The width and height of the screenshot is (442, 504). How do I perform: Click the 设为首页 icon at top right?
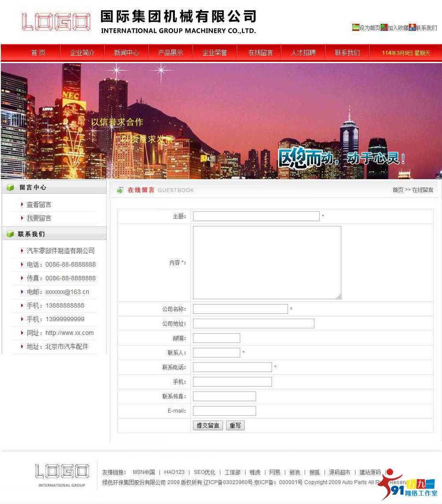(356, 27)
